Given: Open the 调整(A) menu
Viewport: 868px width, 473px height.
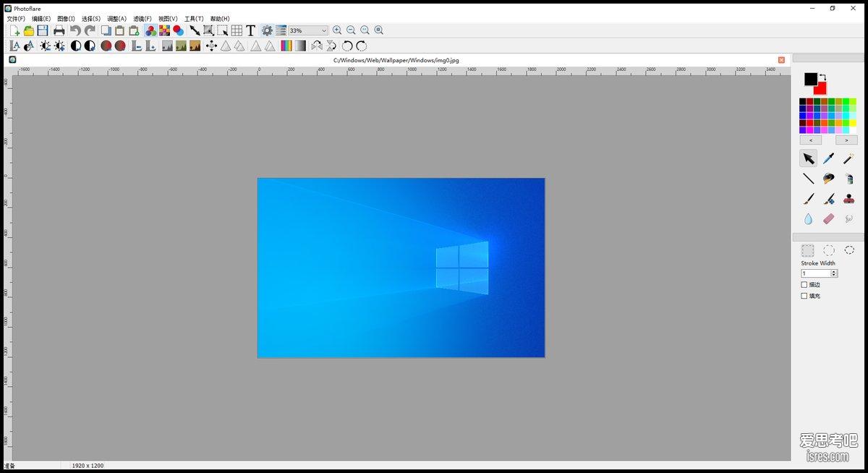Looking at the screenshot, I should pos(116,19).
